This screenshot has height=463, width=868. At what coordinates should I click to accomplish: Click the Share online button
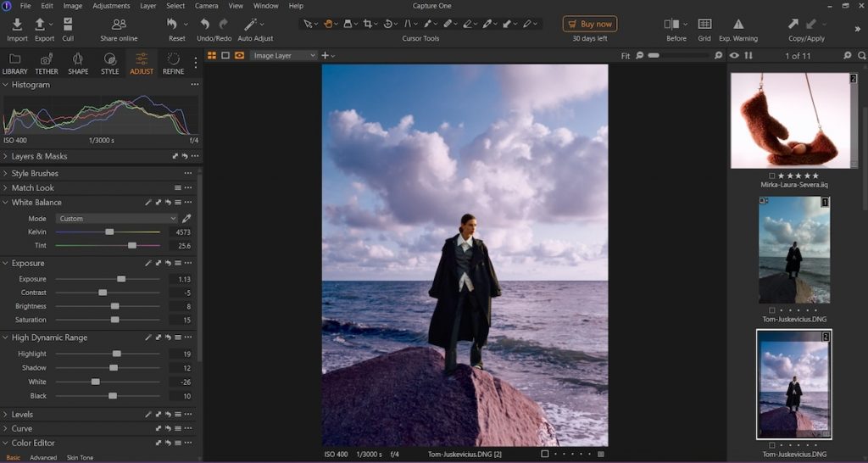119,30
